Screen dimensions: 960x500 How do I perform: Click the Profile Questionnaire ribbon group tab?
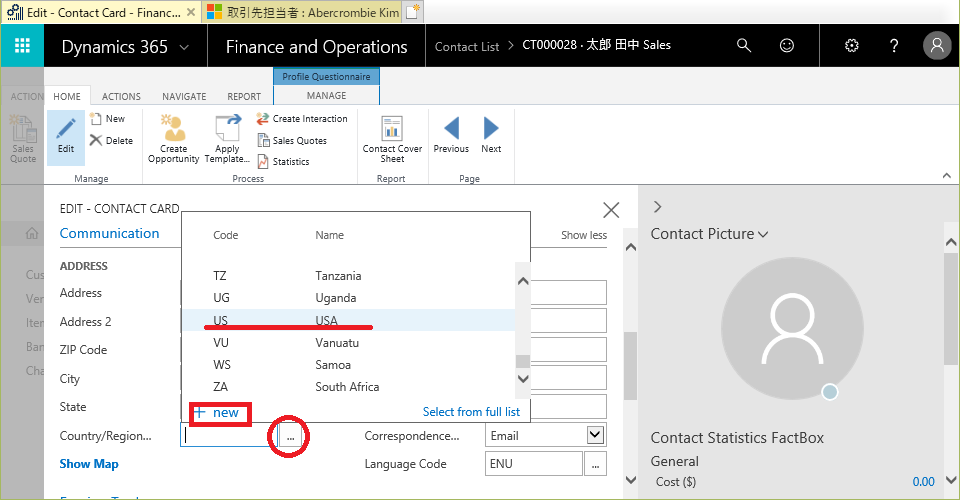pos(326,76)
